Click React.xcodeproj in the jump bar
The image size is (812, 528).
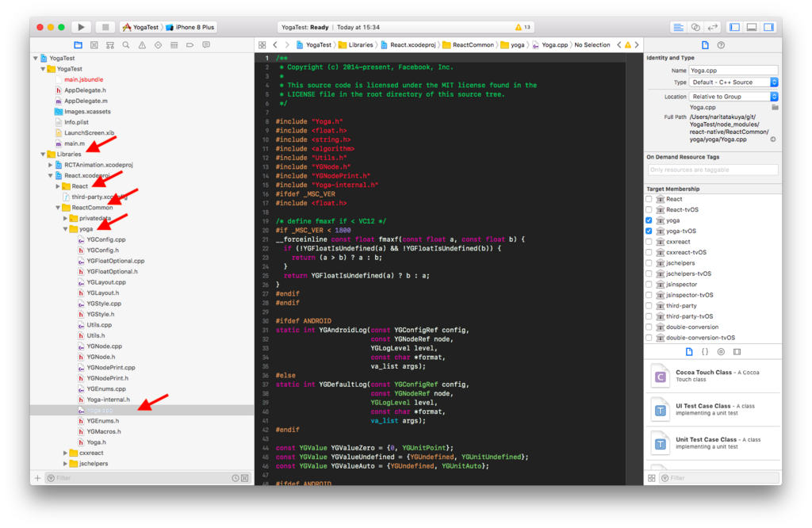click(408, 45)
